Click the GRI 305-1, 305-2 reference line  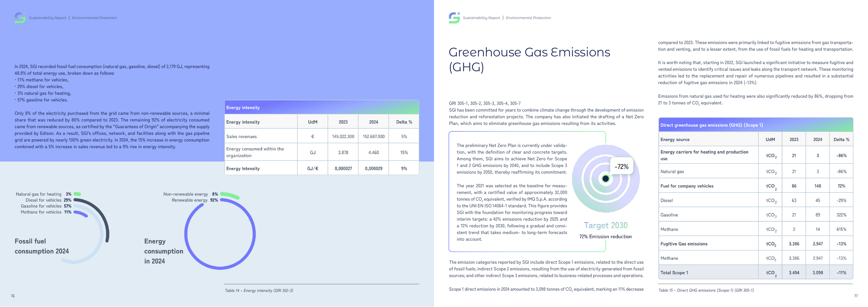[484, 103]
